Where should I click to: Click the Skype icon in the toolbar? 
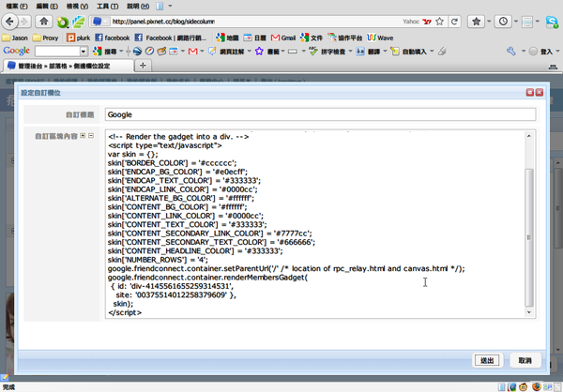click(x=552, y=22)
